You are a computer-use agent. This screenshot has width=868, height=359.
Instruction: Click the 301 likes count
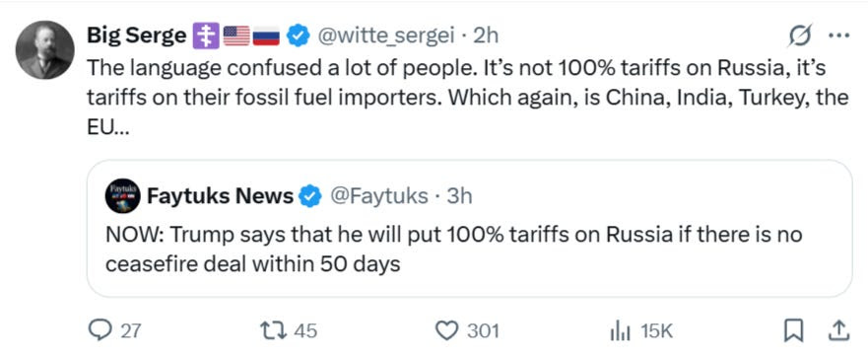pos(483,331)
